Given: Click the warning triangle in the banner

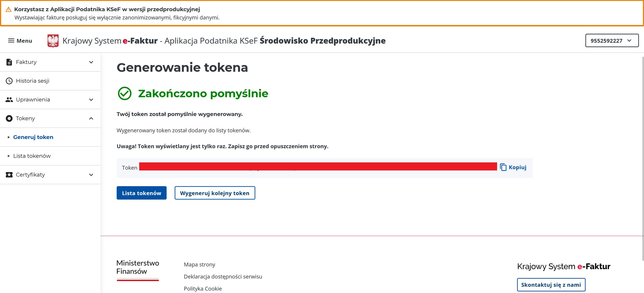Looking at the screenshot, I should click(x=8, y=9).
